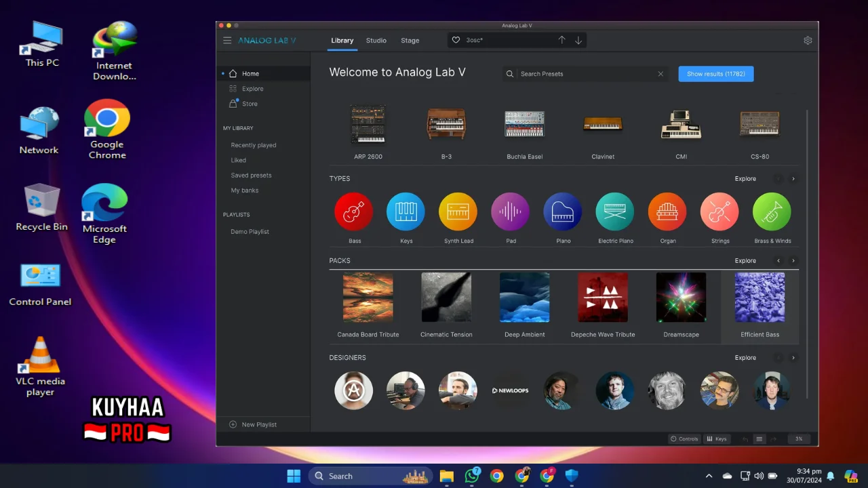Choose the Synth Lead type icon

pos(458,211)
